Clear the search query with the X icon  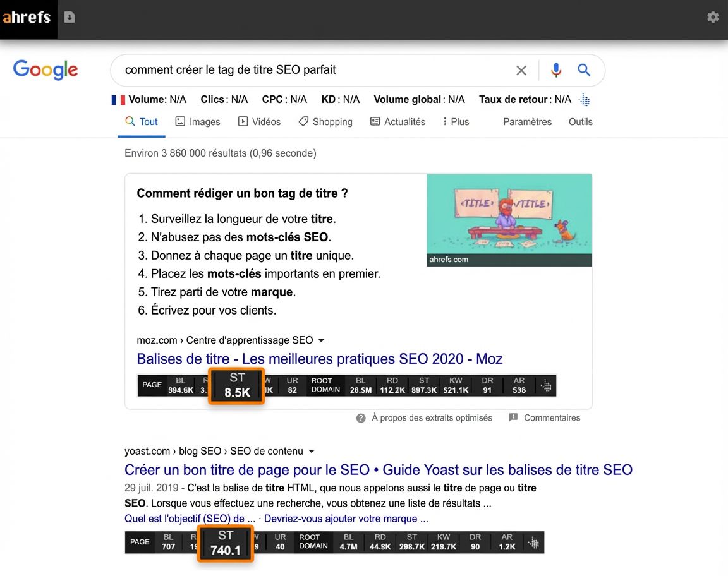[x=521, y=70]
